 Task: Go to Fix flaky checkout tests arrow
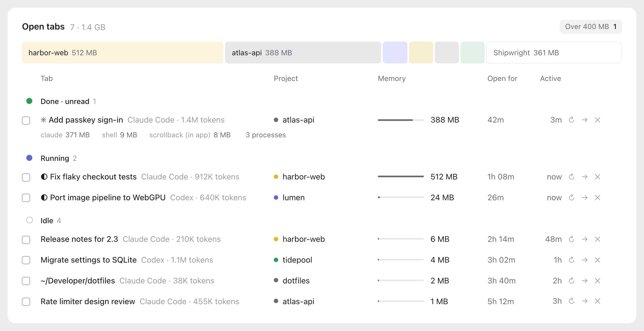point(585,177)
